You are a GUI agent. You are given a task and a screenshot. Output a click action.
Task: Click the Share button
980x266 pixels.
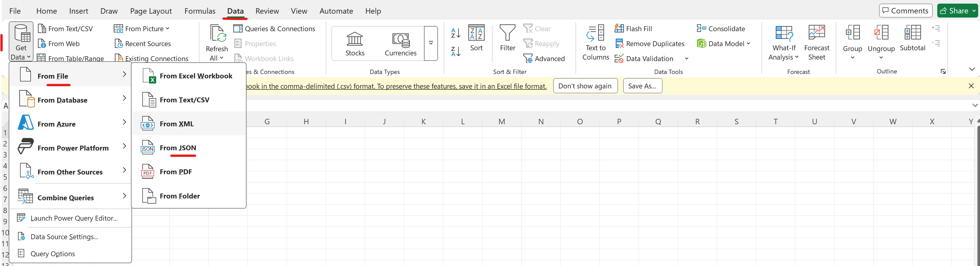click(x=958, y=11)
